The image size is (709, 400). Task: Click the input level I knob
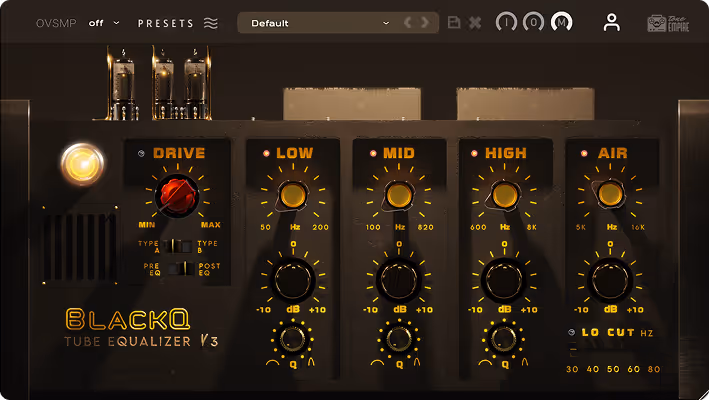(x=506, y=22)
